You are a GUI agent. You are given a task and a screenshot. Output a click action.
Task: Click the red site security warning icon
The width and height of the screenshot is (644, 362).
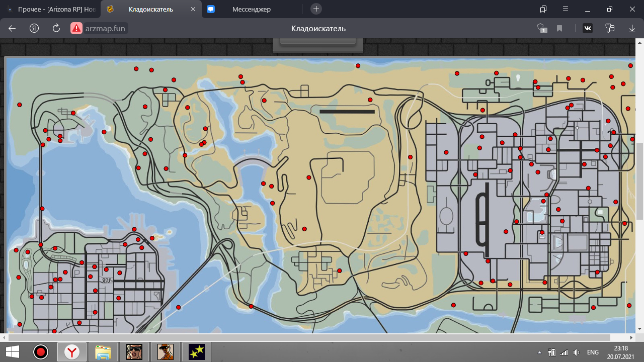(76, 29)
